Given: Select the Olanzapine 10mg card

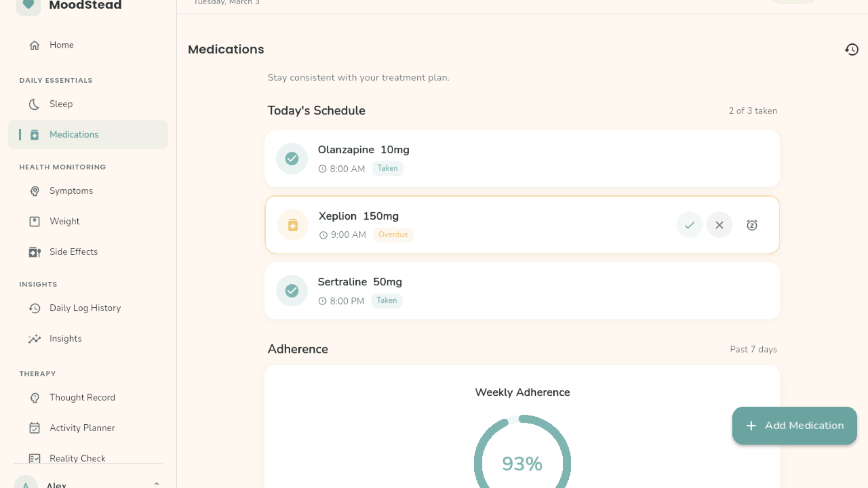Looking at the screenshot, I should [542, 159].
